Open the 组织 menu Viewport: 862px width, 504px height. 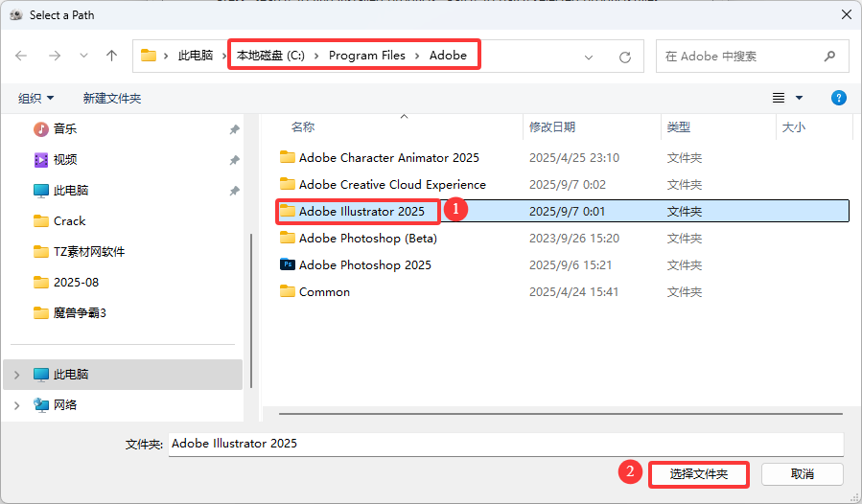pyautogui.click(x=35, y=99)
